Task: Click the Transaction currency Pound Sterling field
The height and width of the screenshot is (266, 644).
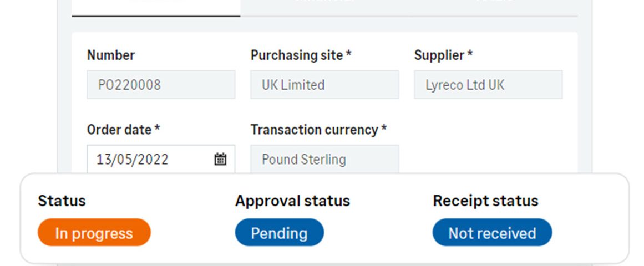Action: tap(324, 159)
